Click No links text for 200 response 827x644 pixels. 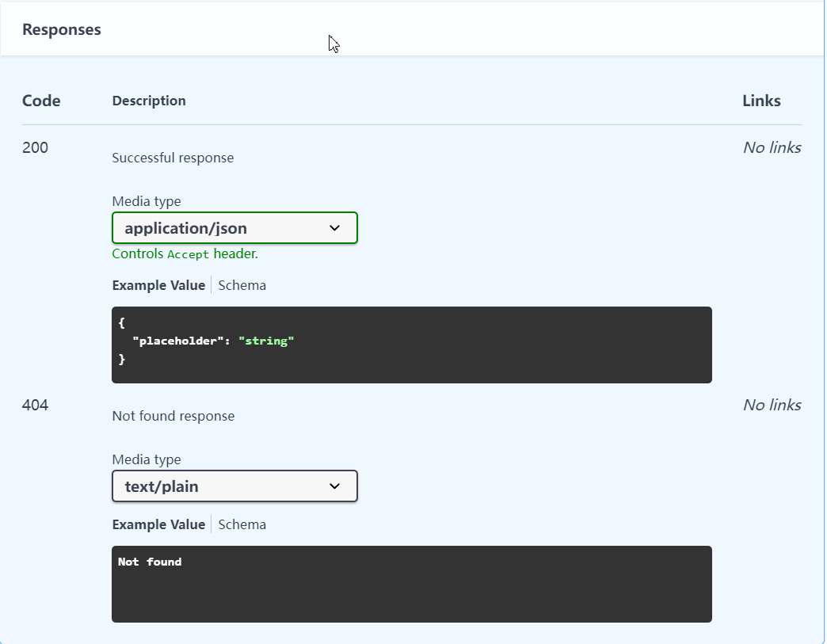coord(772,147)
